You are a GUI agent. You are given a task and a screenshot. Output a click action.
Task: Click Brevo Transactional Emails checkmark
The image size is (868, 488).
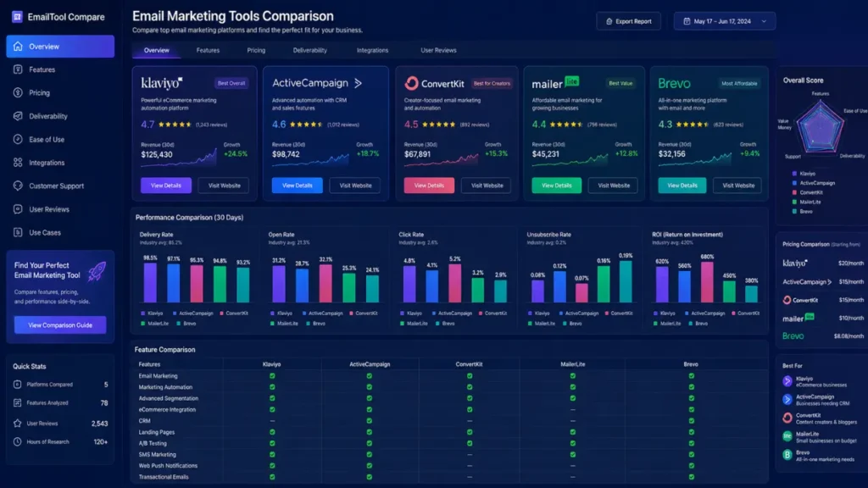tap(691, 477)
